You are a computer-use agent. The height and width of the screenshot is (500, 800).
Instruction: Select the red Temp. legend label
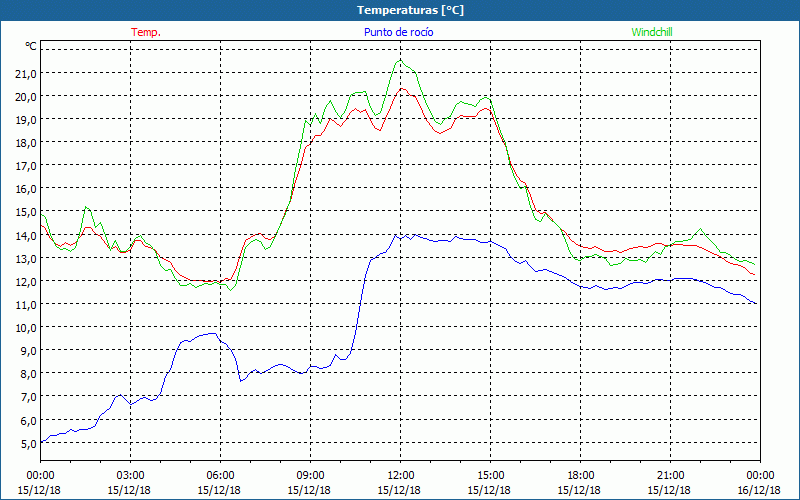(x=146, y=32)
